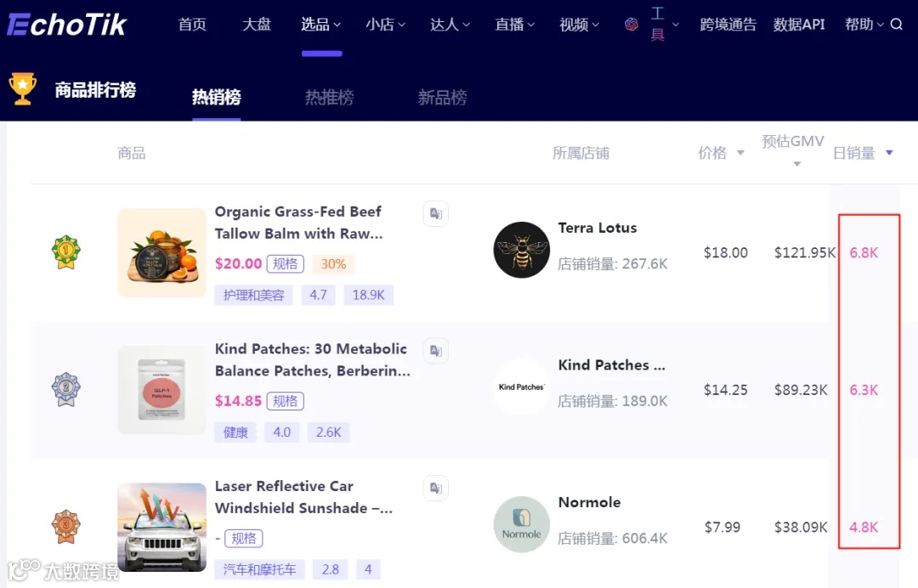Expand the 视频 menu

(579, 25)
